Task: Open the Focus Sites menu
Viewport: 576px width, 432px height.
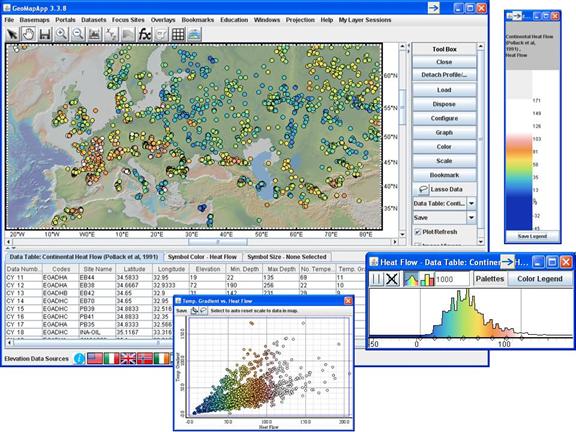Action: coord(128,20)
